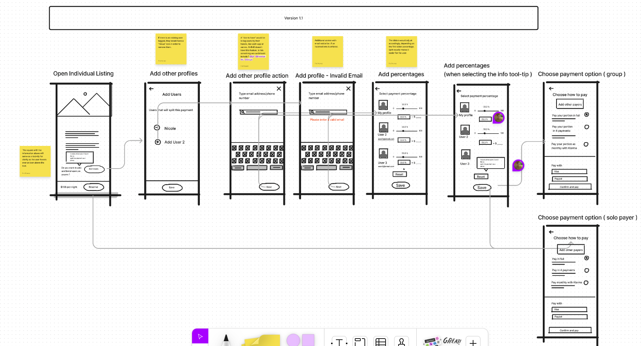Click Next in Add other profile action frame
Screen dimensions: 644x346
pyautogui.click(x=269, y=187)
